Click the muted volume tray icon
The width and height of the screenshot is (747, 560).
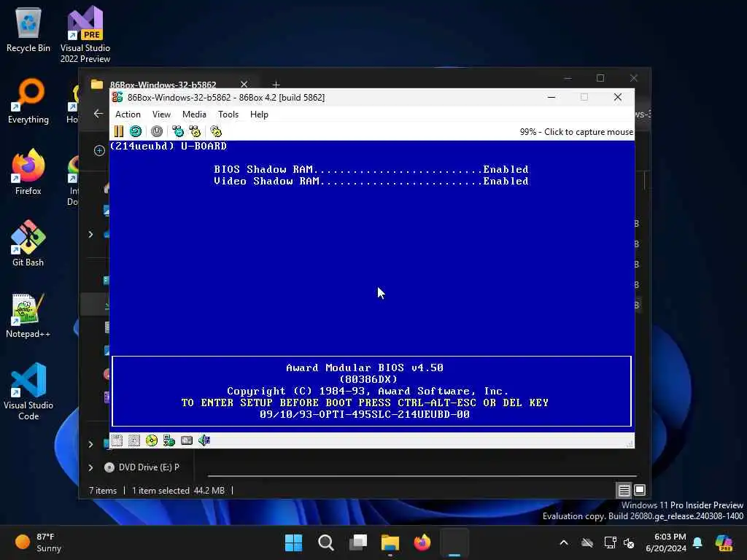tap(629, 542)
